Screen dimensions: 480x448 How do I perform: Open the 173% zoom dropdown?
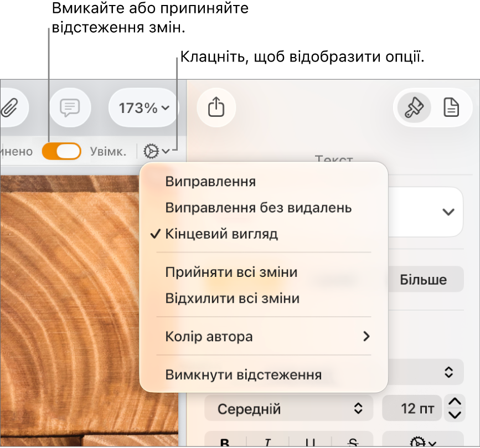point(143,108)
